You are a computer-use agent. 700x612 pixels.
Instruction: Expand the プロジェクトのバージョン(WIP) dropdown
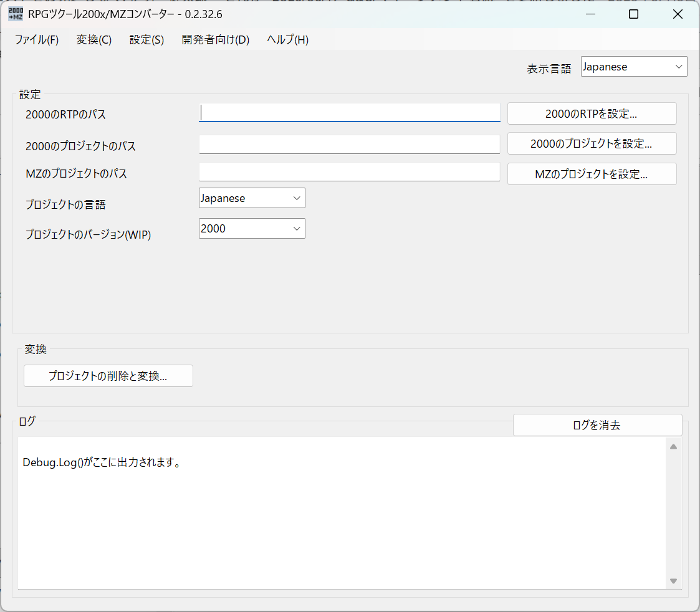[x=252, y=228]
